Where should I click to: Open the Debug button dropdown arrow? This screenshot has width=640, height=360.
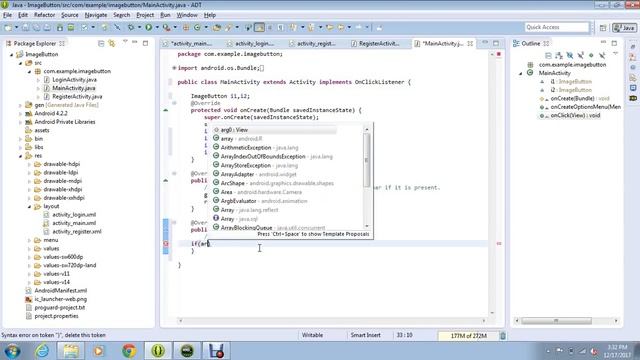click(139, 27)
